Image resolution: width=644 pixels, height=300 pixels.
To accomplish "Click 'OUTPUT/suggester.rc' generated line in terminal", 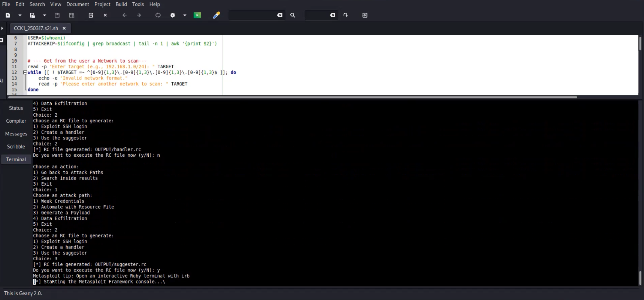I will click(90, 264).
